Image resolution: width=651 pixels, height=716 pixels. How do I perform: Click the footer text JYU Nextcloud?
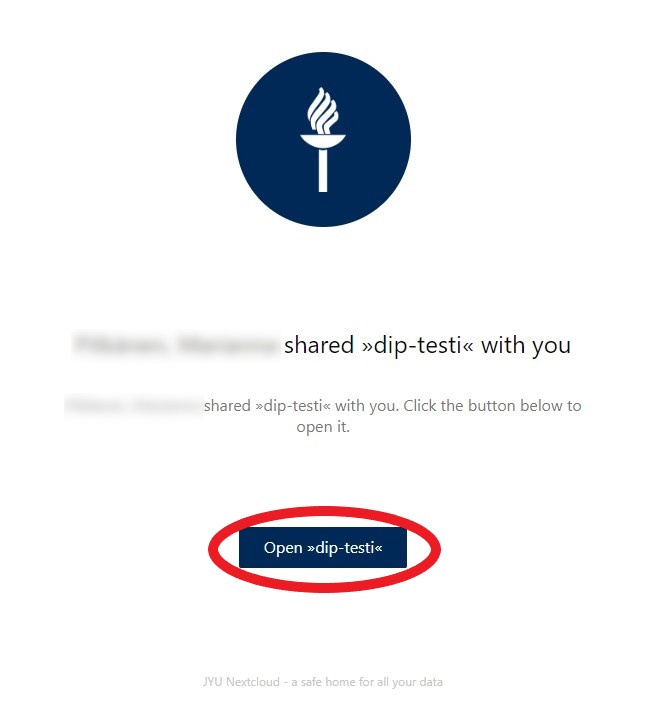click(x=241, y=682)
